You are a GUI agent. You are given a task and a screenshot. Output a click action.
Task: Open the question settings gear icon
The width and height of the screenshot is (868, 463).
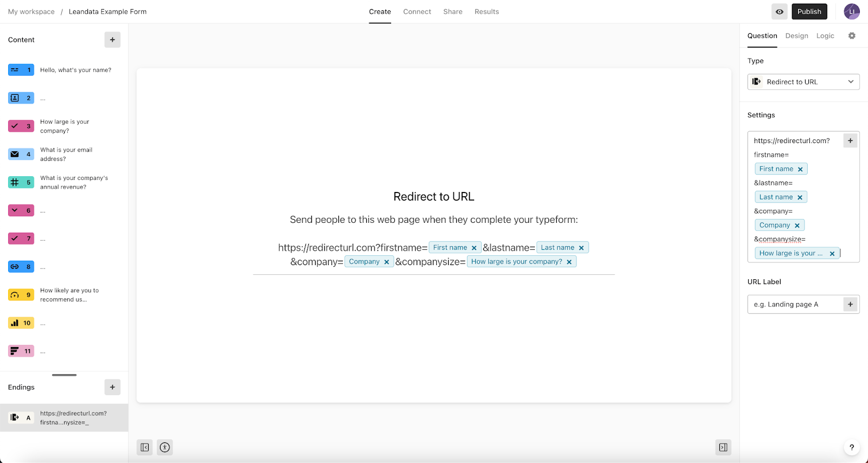click(852, 36)
